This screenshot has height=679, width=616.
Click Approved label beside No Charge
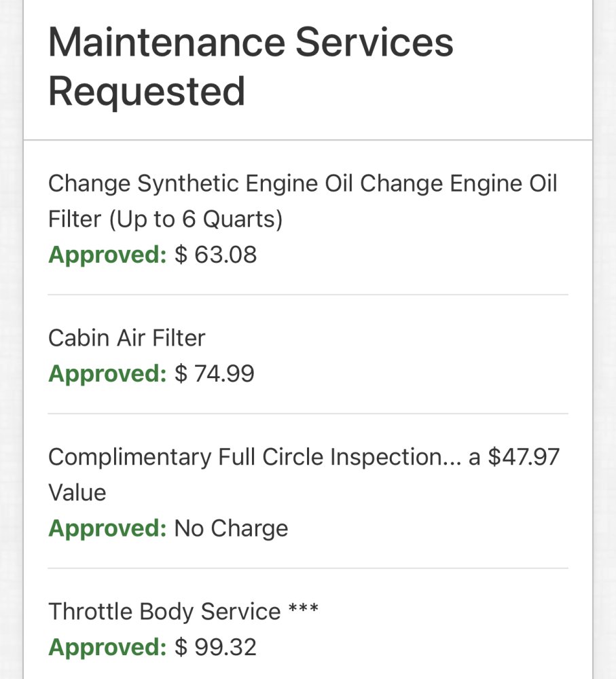click(x=107, y=528)
